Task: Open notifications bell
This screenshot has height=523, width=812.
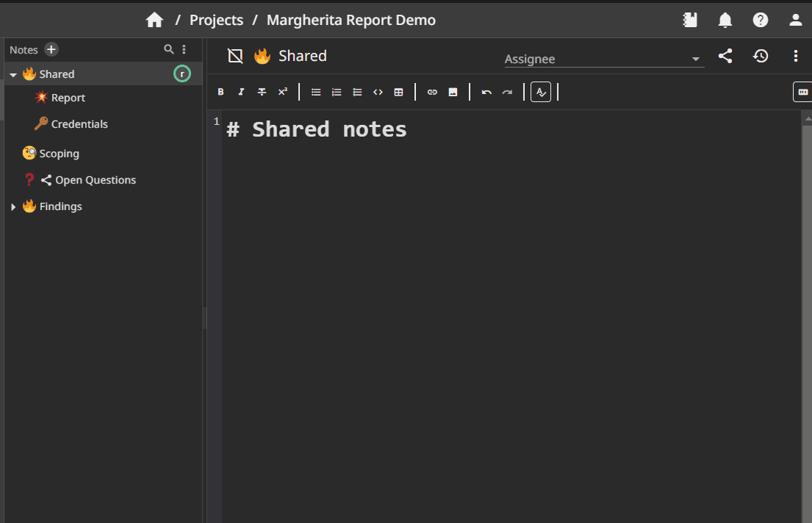Action: [725, 20]
